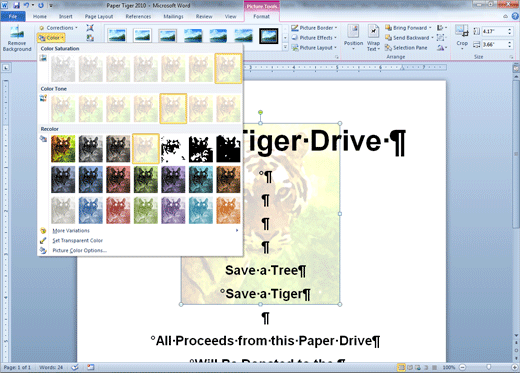Open the Picture Effects dropdown
The height and width of the screenshot is (373, 520).
point(314,38)
